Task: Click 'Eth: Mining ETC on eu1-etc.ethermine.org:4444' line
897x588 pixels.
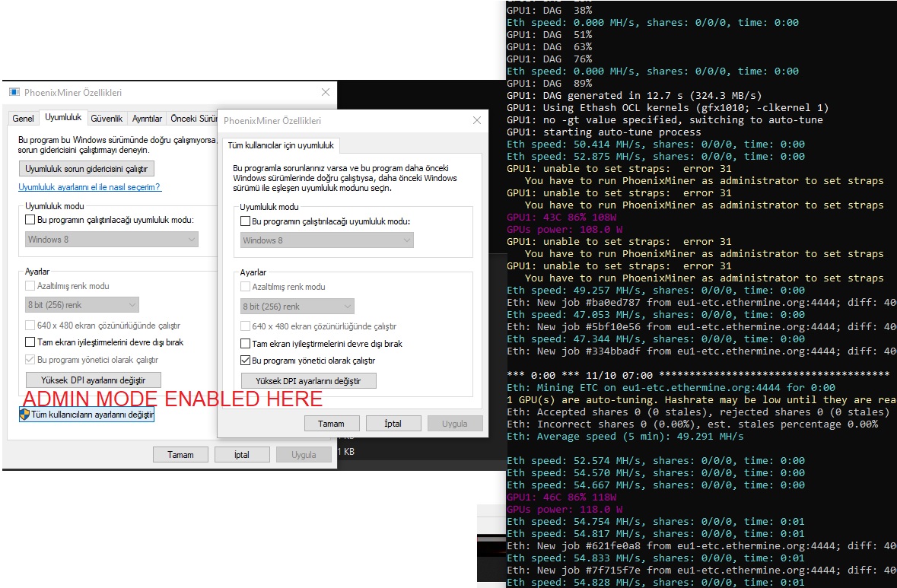Action: click(670, 388)
